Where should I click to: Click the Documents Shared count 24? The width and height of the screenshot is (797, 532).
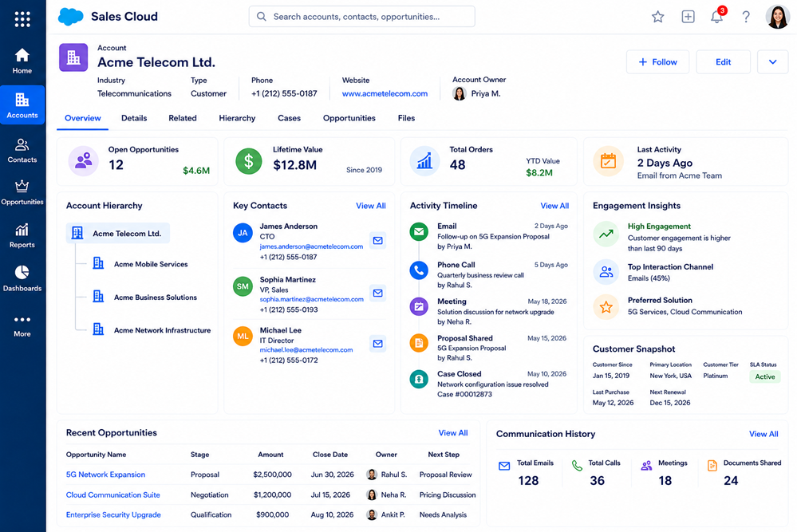point(731,481)
